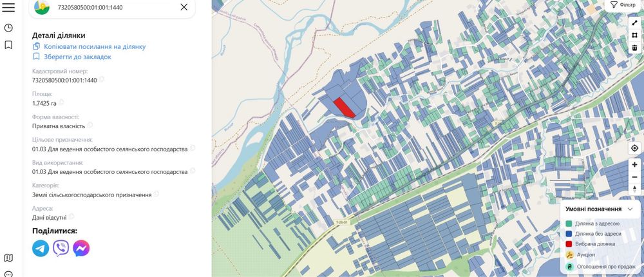The image size is (644, 277).
Task: Open the Фільтр button on map
Action: (623, 5)
